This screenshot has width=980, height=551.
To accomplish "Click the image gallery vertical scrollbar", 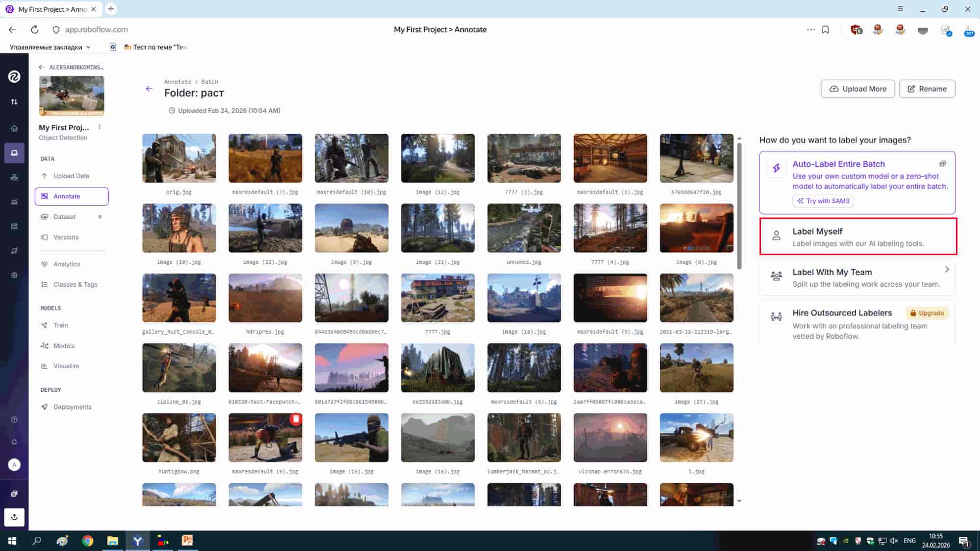I will tap(739, 206).
